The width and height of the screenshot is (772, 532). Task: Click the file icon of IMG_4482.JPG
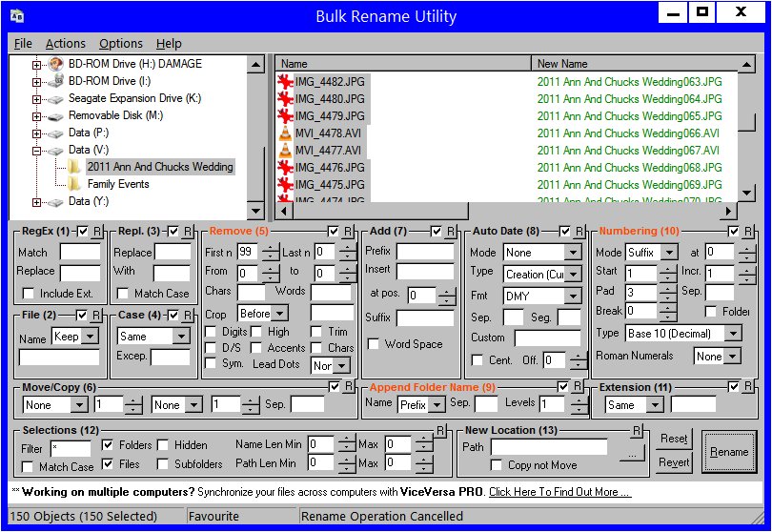(285, 81)
